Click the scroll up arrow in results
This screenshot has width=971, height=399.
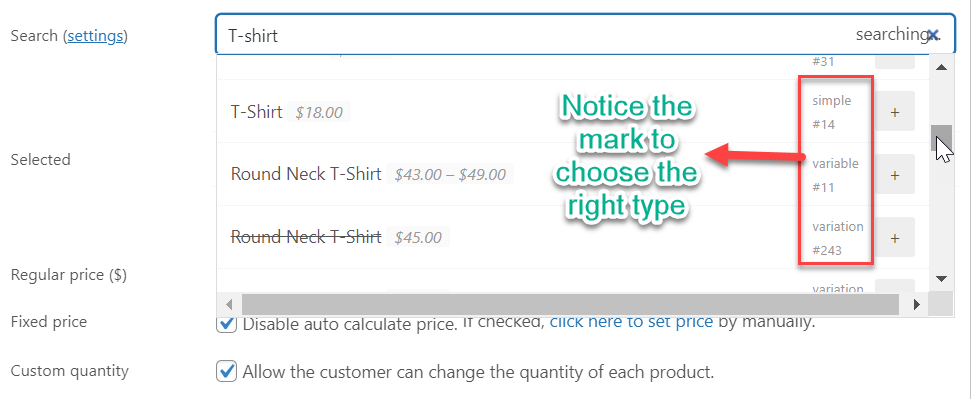tap(941, 67)
